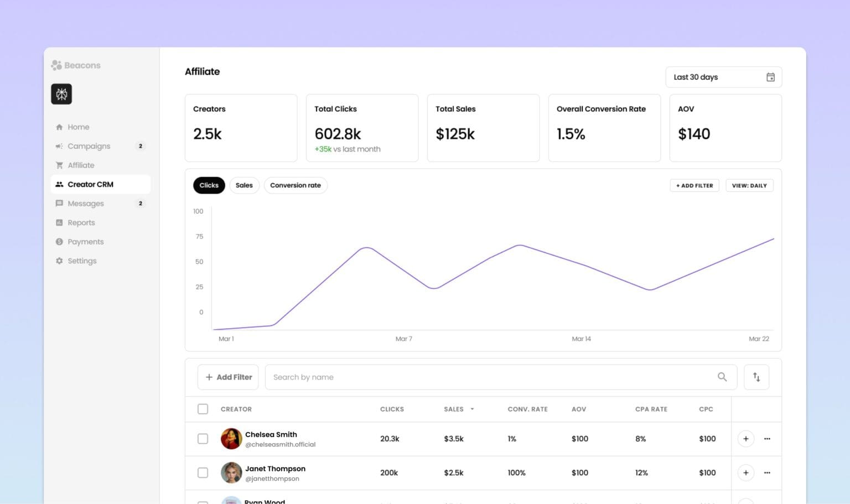
Task: Go to Campaigns in the sidebar
Action: [89, 146]
